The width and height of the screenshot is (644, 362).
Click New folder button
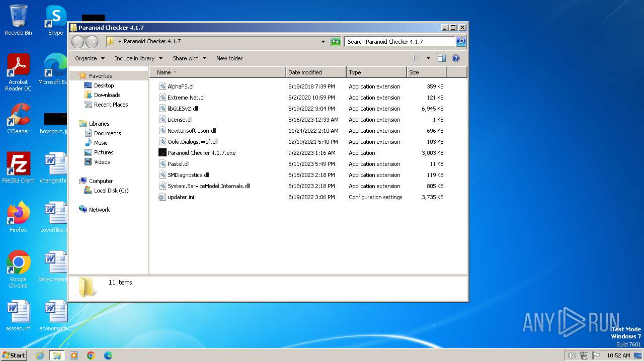(x=229, y=58)
